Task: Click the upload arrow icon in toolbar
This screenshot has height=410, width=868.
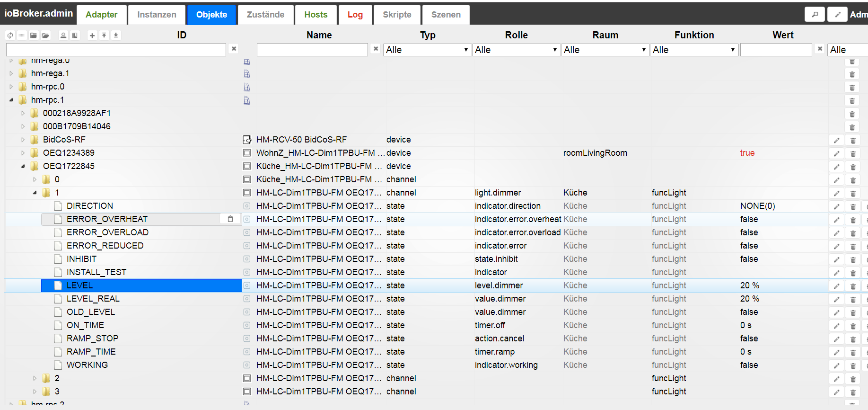Action: (104, 36)
